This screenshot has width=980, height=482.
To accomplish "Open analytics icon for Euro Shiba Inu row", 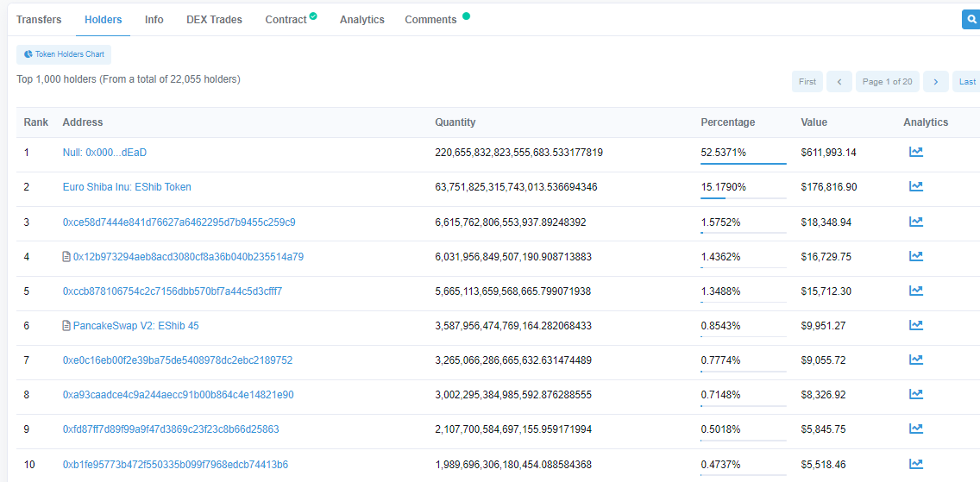I will pyautogui.click(x=915, y=186).
